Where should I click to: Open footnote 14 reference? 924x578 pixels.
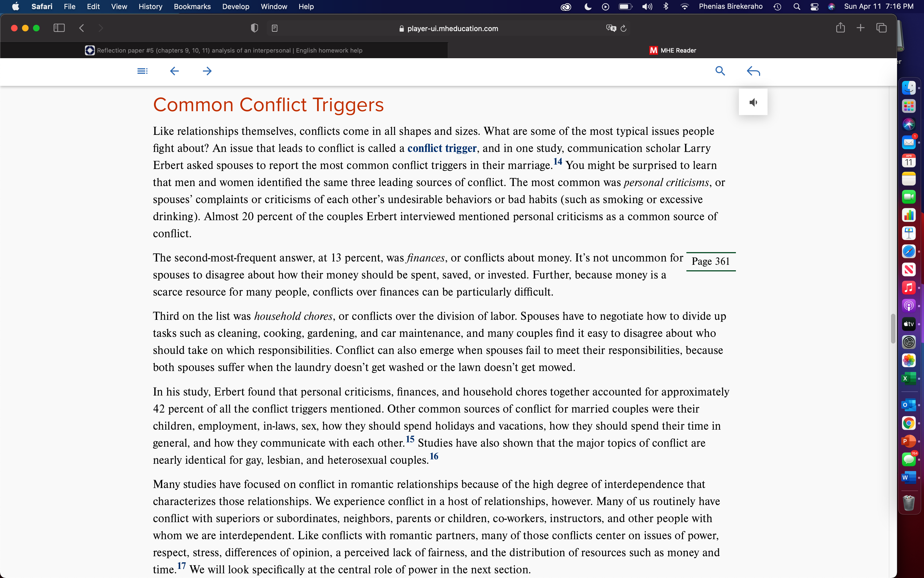(x=557, y=161)
